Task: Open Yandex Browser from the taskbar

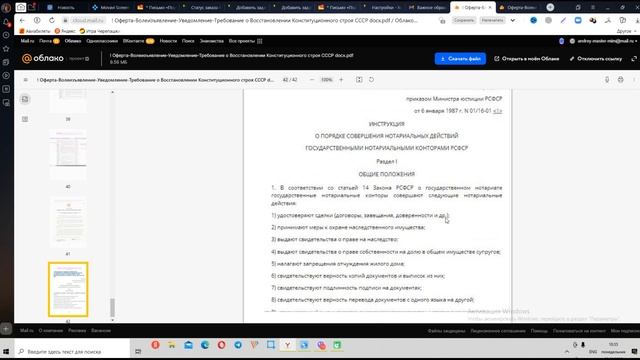Action: pyautogui.click(x=287, y=345)
